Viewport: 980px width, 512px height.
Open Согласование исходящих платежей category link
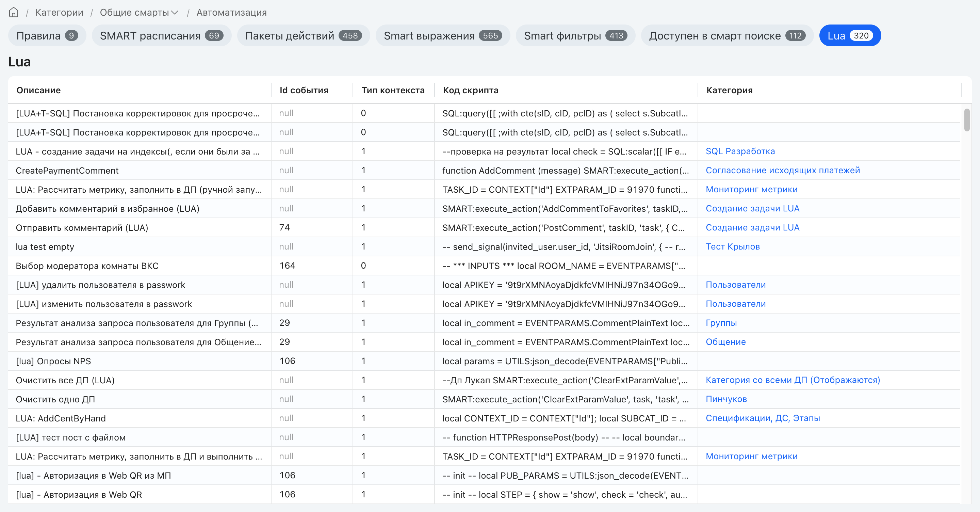point(783,171)
